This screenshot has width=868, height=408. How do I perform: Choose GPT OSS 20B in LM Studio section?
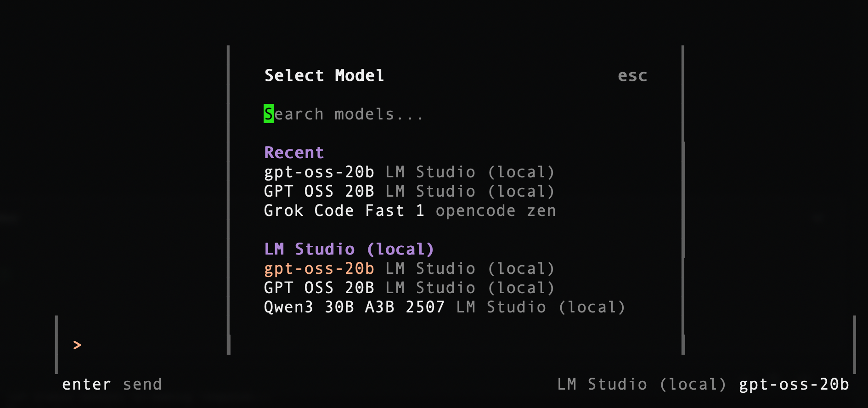pyautogui.click(x=319, y=288)
